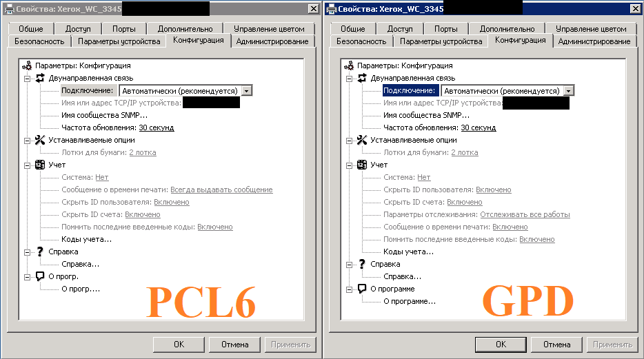Click the bidirectional communication icon in PCL6 window
Viewport: 644px width, 359px height.
coord(40,78)
